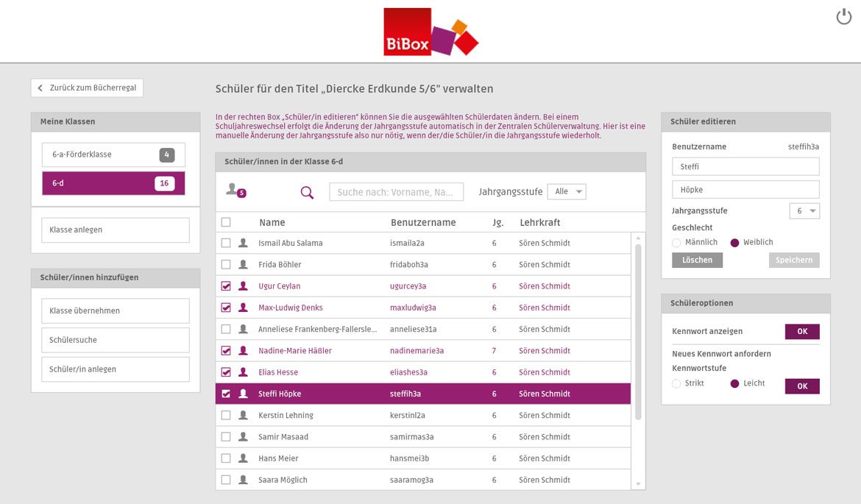Click the BiBox logo
Screen dimensions: 861x504
coord(430,32)
